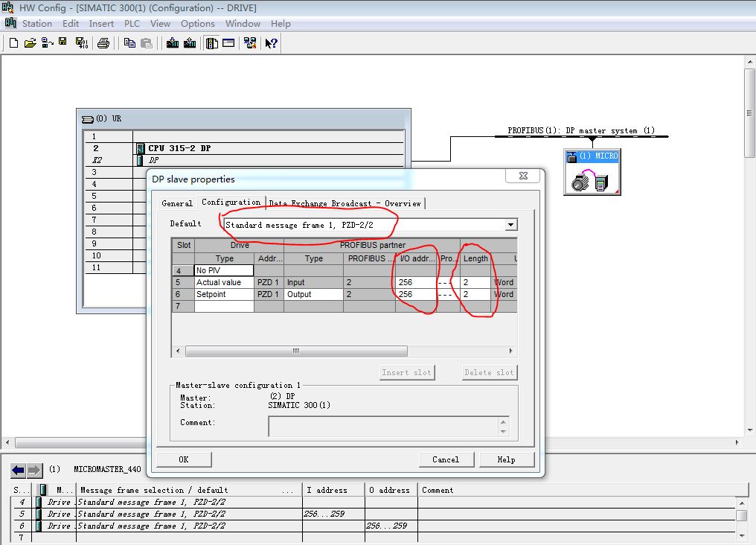Click the (0) UR rack icon
756x545 pixels.
(88, 119)
